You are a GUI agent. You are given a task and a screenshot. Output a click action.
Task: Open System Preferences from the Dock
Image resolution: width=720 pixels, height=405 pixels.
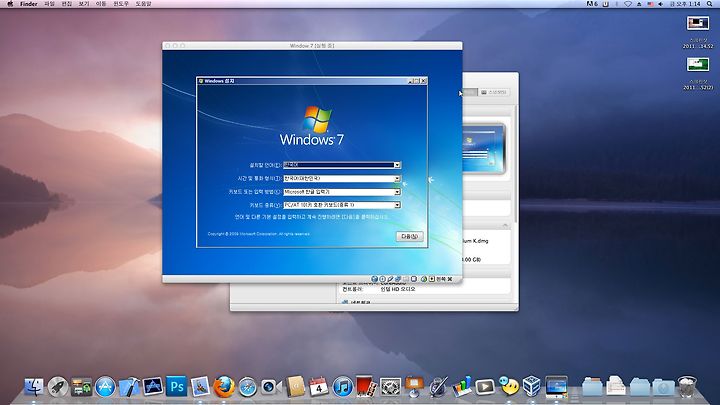coord(390,387)
